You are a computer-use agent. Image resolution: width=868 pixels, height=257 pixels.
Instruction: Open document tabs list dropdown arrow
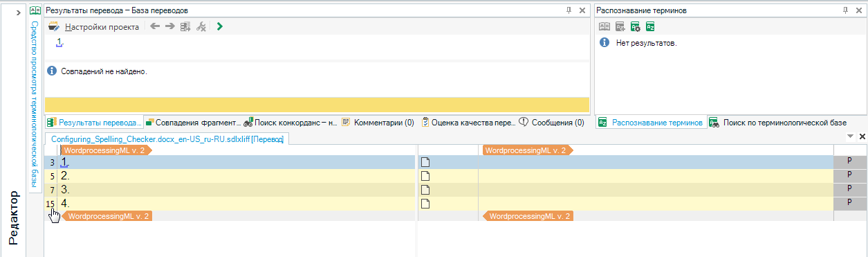pyautogui.click(x=851, y=136)
